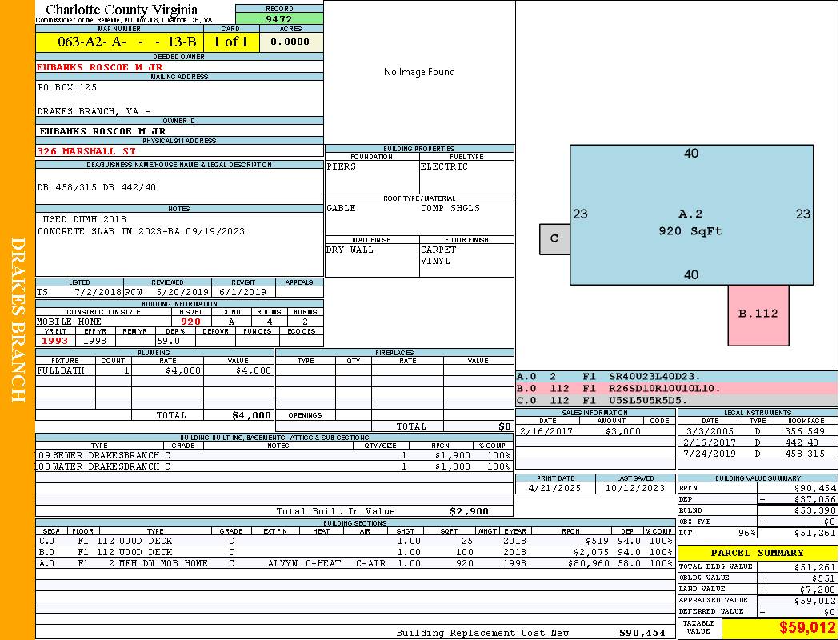
Task: Click the green record number 9472 field
Action: coord(279,18)
